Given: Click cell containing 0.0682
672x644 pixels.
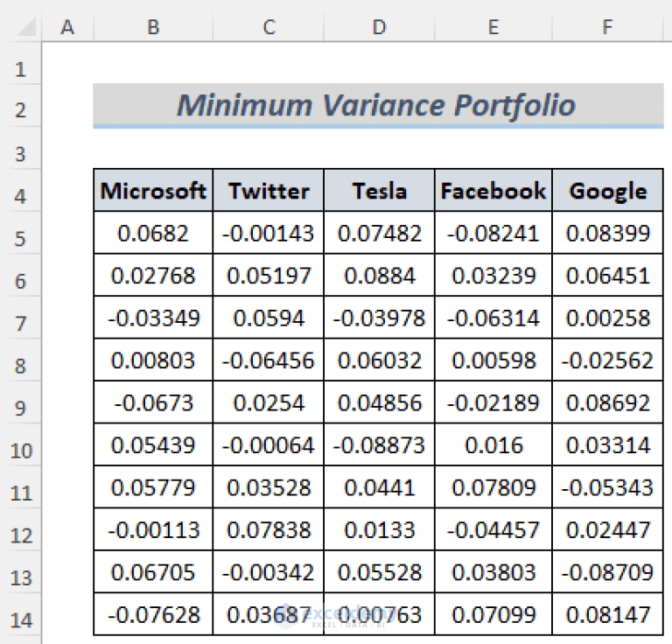Looking at the screenshot, I should tap(153, 233).
